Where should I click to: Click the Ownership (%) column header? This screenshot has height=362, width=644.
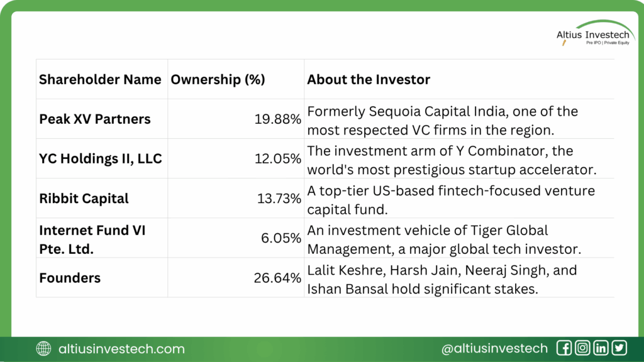coord(218,80)
